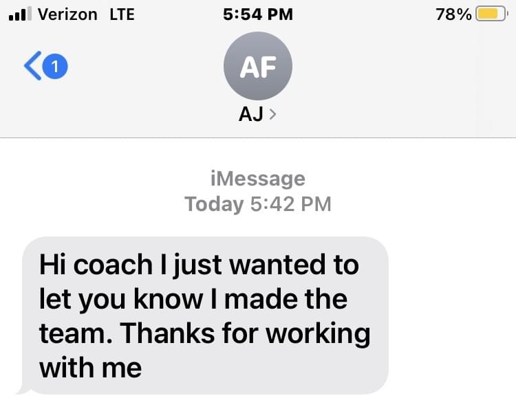Tap the iMessage label
The image size is (516, 420).
tap(257, 179)
